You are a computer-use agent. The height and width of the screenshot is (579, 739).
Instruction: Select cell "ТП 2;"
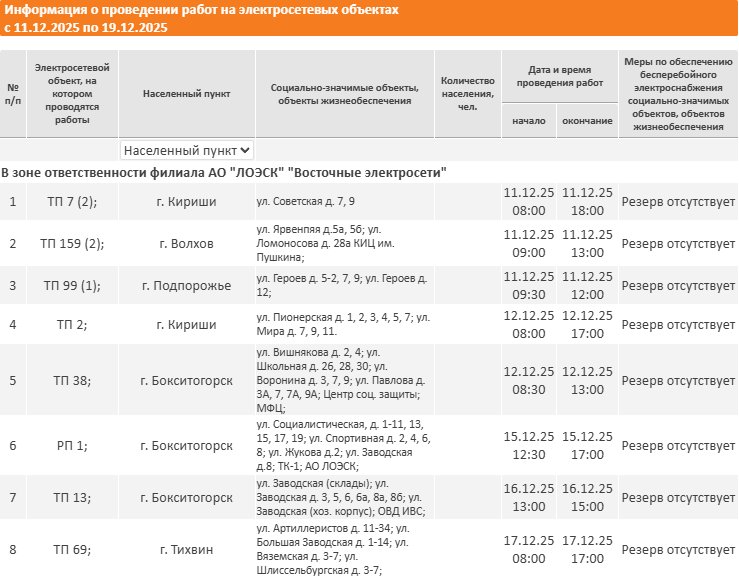(x=72, y=325)
